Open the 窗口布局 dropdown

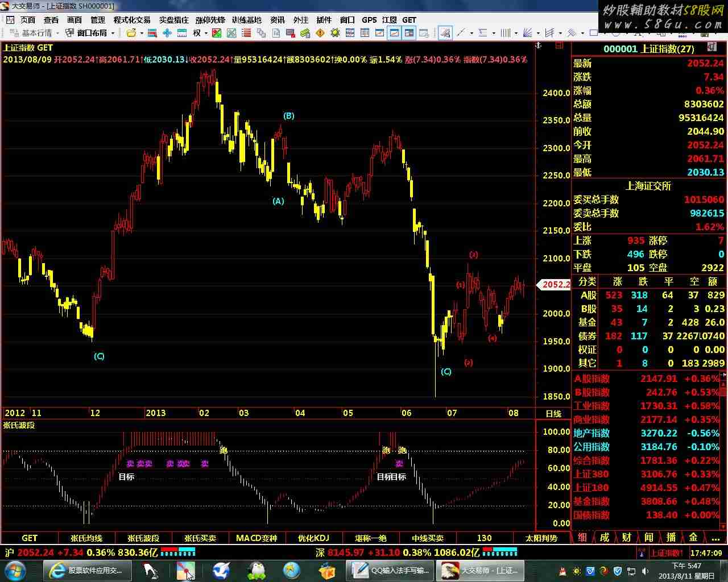click(x=91, y=33)
